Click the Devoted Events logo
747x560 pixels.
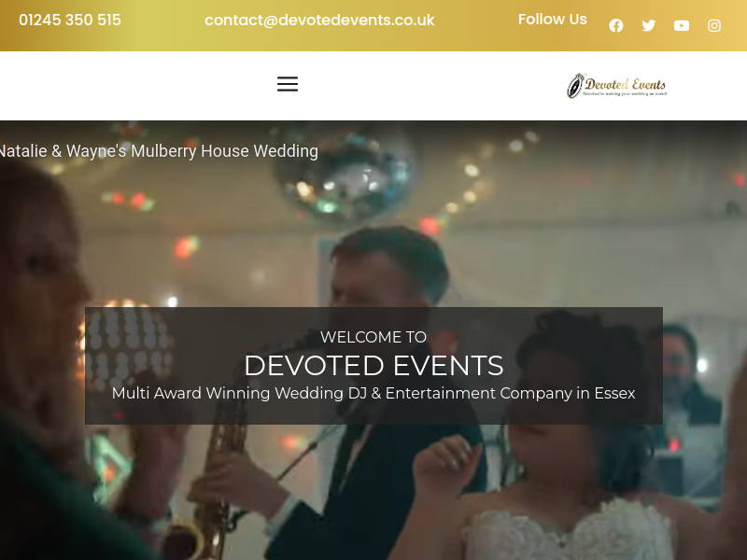coord(617,86)
